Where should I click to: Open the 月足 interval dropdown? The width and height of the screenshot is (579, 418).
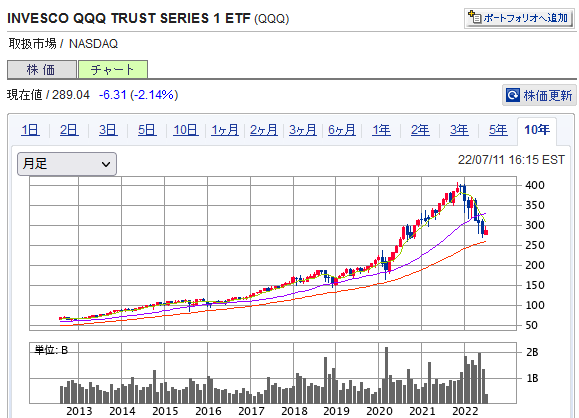pyautogui.click(x=67, y=164)
